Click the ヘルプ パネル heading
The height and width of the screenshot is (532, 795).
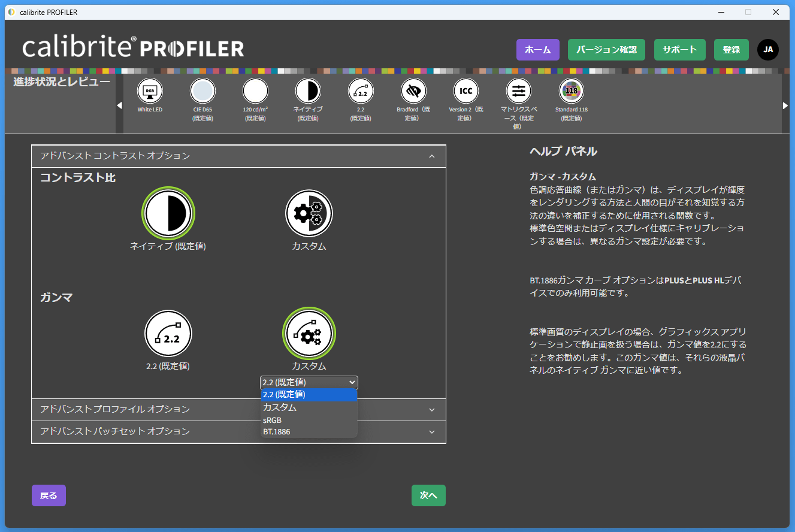coord(563,151)
